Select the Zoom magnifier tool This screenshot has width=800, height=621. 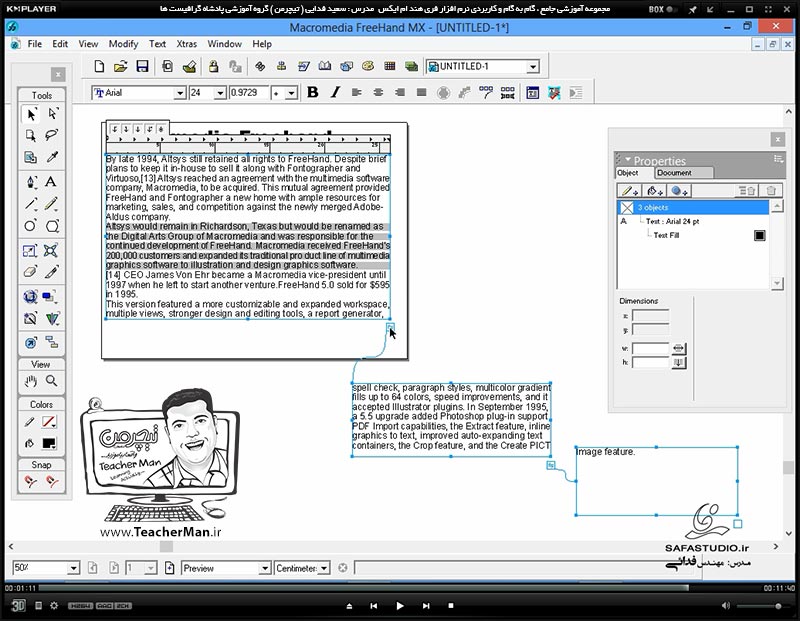pyautogui.click(x=52, y=381)
